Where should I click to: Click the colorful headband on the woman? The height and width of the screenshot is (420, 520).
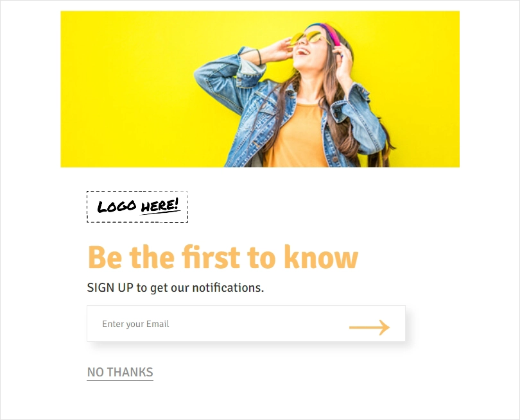[327, 32]
